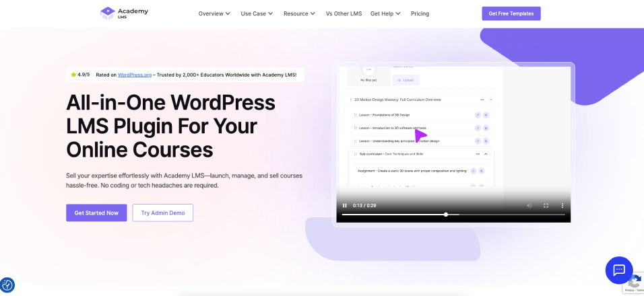Enter fullscreen mode on the video
Image resolution: width=644 pixels, height=296 pixels.
pos(546,205)
